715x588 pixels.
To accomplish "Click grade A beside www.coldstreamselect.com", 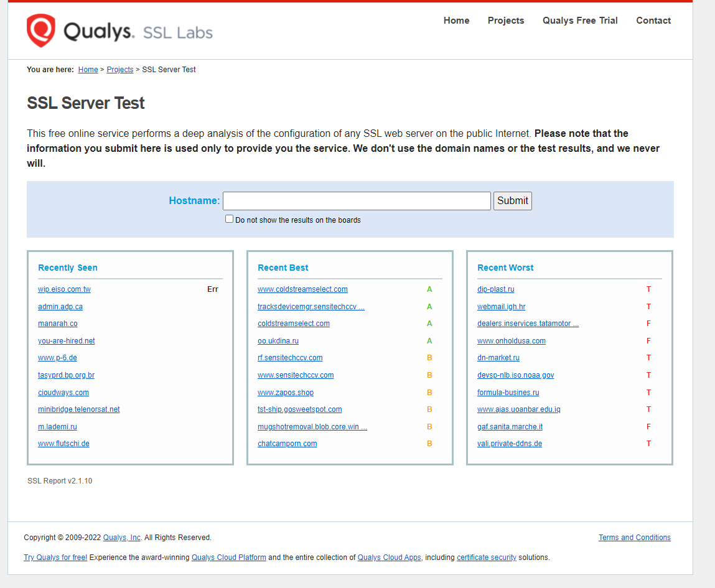I will click(x=429, y=289).
